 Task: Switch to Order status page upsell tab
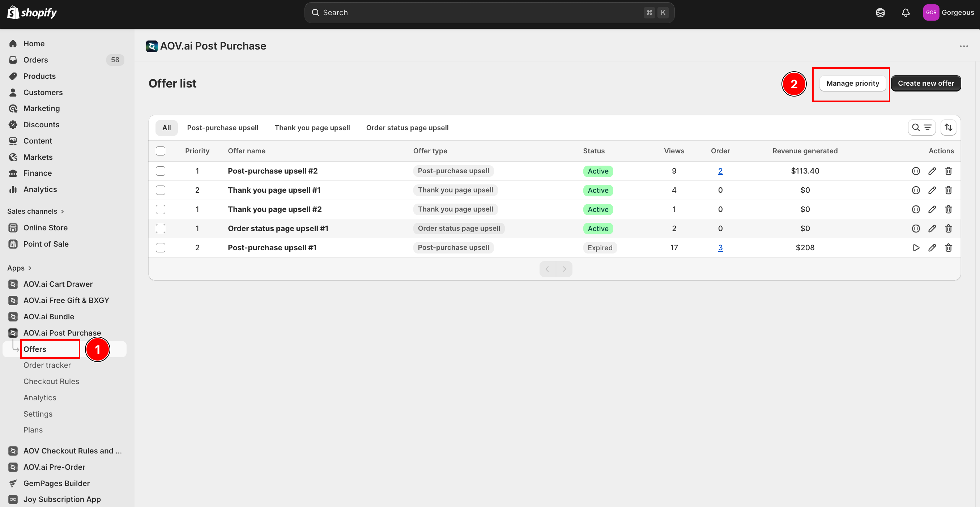408,128
